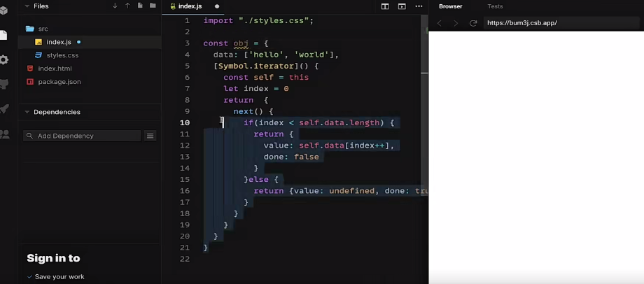Open Configuration Files gear icon
The width and height of the screenshot is (644, 284).
click(x=3, y=60)
